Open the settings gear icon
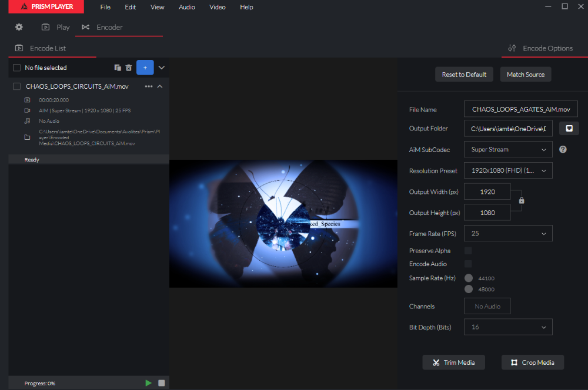The width and height of the screenshot is (588, 390). click(19, 27)
